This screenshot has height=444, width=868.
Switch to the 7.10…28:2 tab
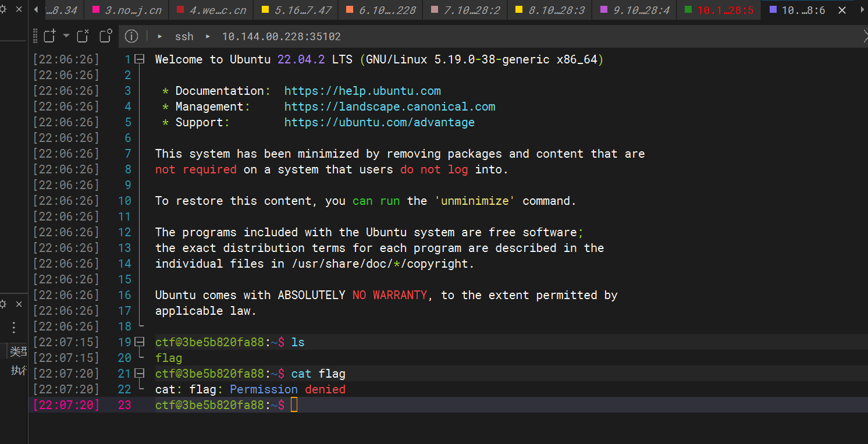pos(465,10)
